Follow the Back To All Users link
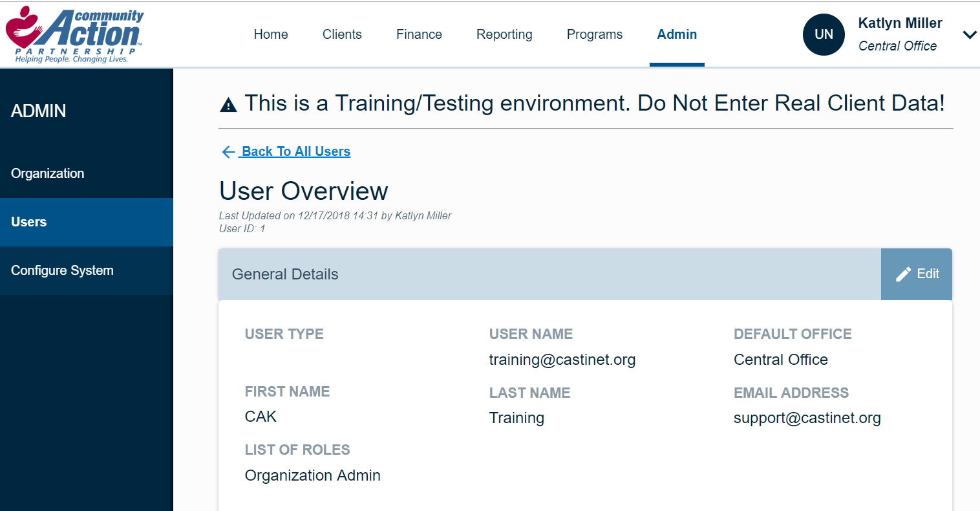The width and height of the screenshot is (980, 511). (x=296, y=151)
